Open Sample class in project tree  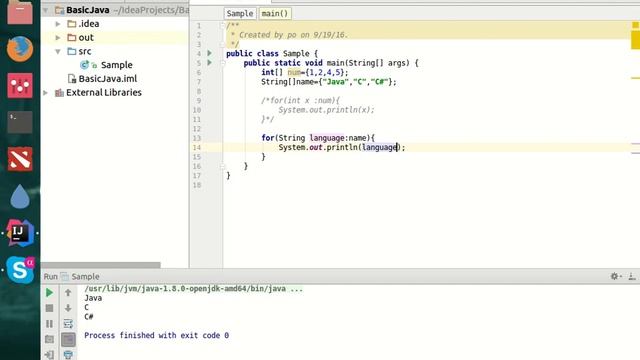tap(117, 65)
